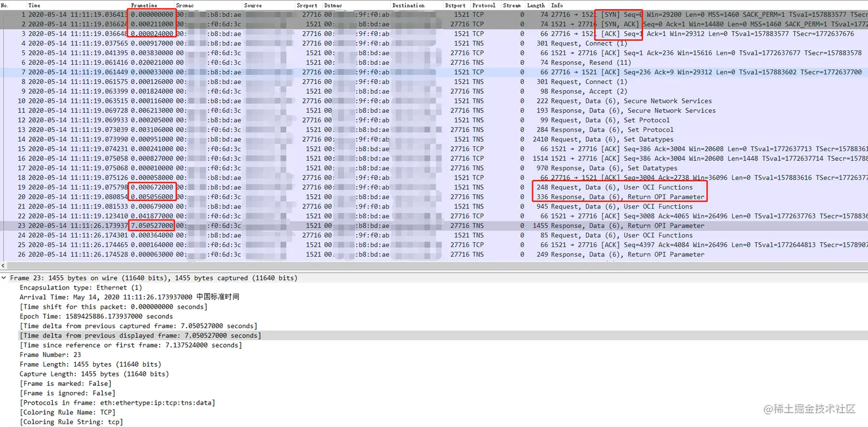The width and height of the screenshot is (868, 427).
Task: Click the Destination column header
Action: [408, 5]
